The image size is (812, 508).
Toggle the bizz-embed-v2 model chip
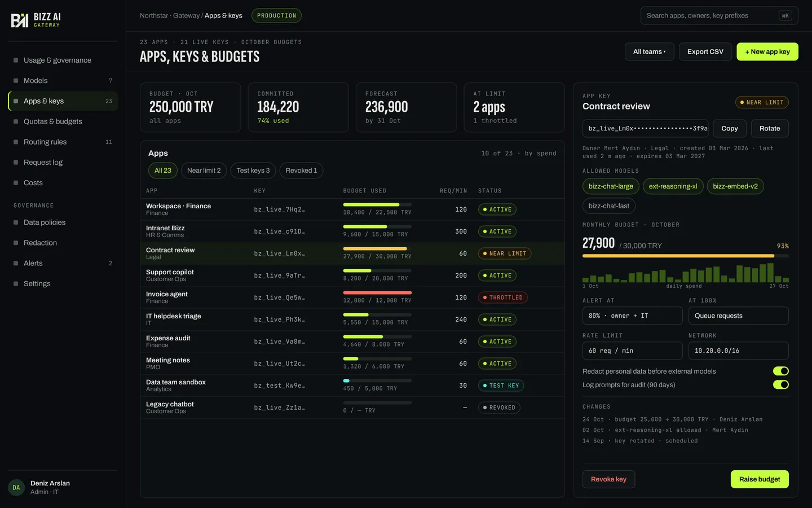point(735,186)
